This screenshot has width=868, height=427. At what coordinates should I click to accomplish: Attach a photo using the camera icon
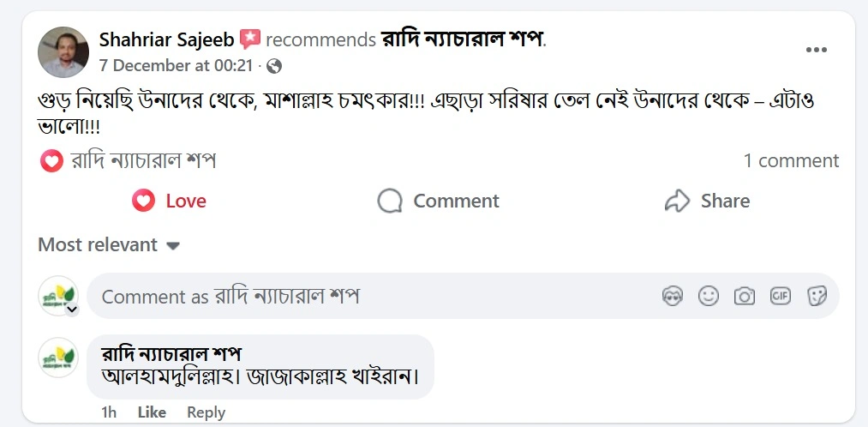tap(745, 297)
